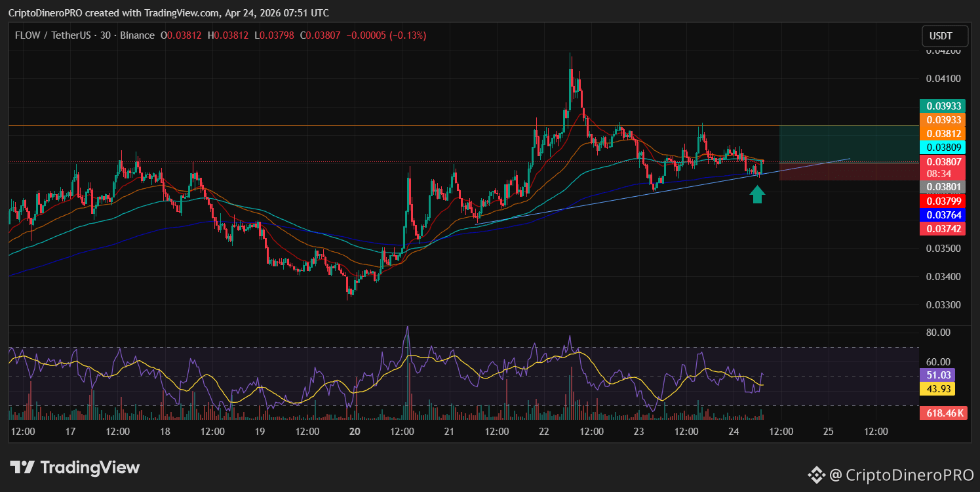The width and height of the screenshot is (980, 492).
Task: Click date 17 on the time axis
Action: (x=71, y=432)
